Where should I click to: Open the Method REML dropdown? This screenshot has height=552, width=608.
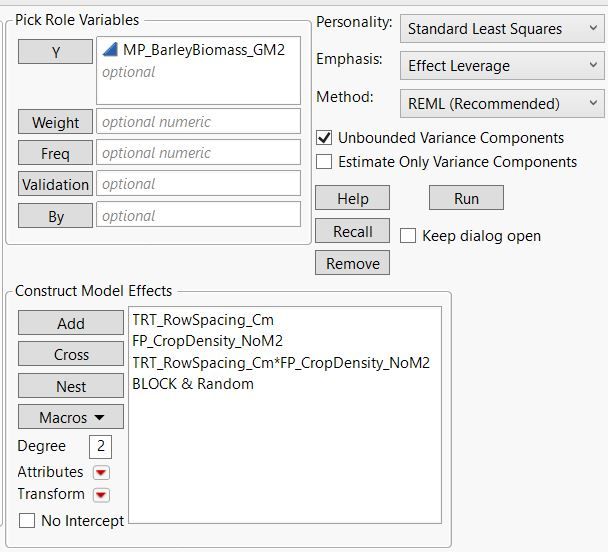502,103
